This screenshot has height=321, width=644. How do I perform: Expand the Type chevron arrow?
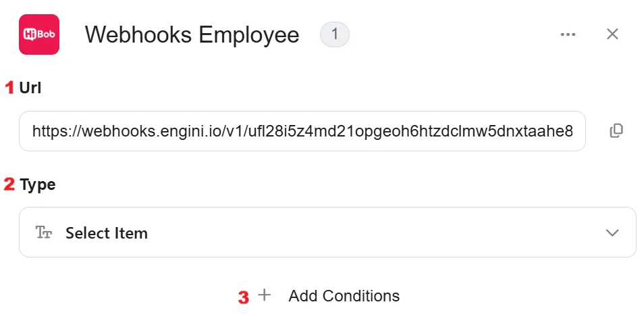tap(612, 232)
